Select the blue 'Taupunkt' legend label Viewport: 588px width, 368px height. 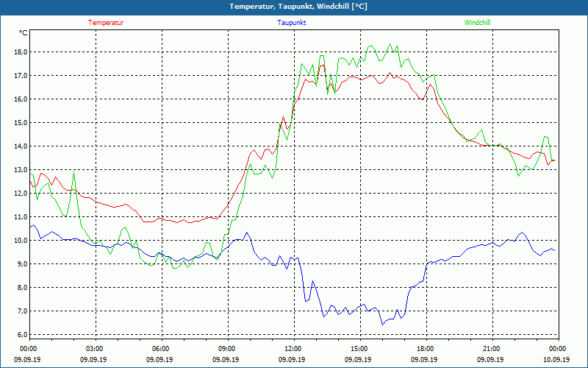pos(291,23)
